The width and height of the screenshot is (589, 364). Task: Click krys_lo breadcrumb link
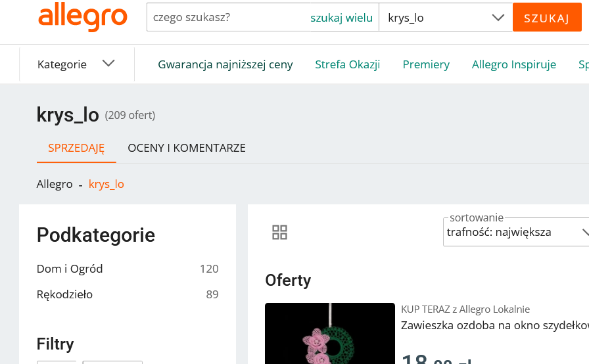106,184
